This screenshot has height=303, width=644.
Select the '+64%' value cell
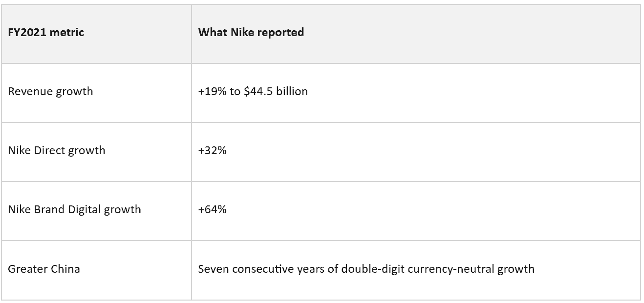(416, 211)
